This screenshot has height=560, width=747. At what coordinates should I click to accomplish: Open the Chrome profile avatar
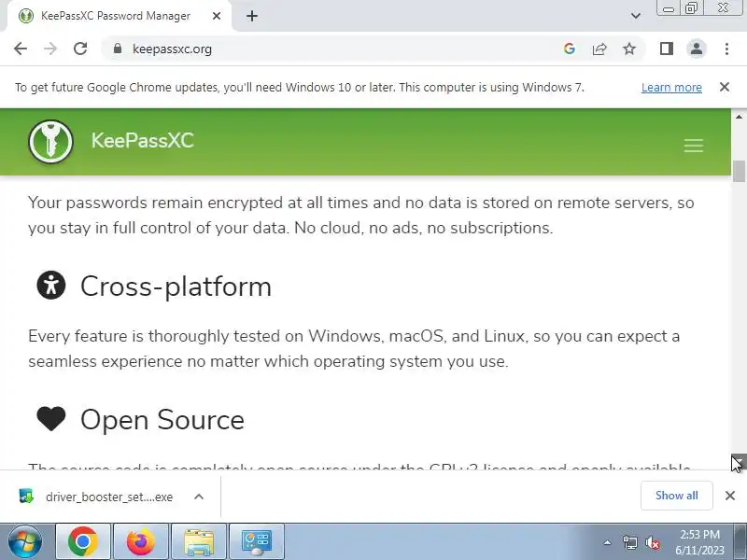696,49
